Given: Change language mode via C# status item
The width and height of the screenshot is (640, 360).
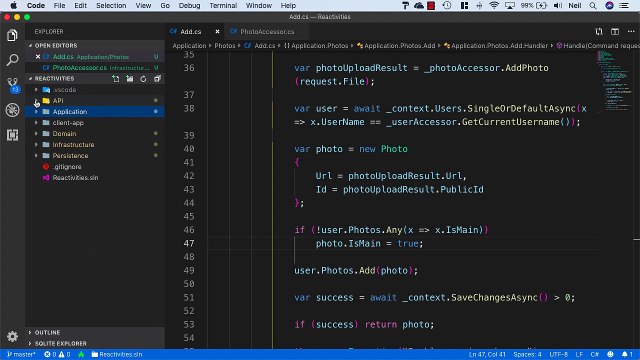Looking at the screenshot, I should (595, 354).
